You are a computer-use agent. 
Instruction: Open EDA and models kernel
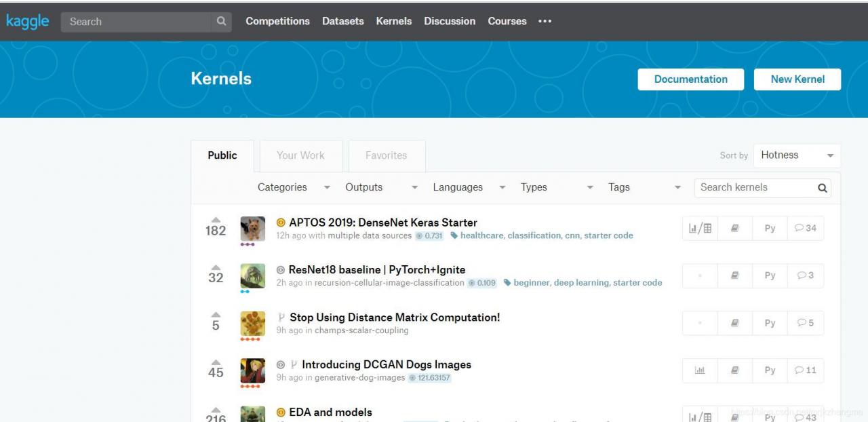330,413
